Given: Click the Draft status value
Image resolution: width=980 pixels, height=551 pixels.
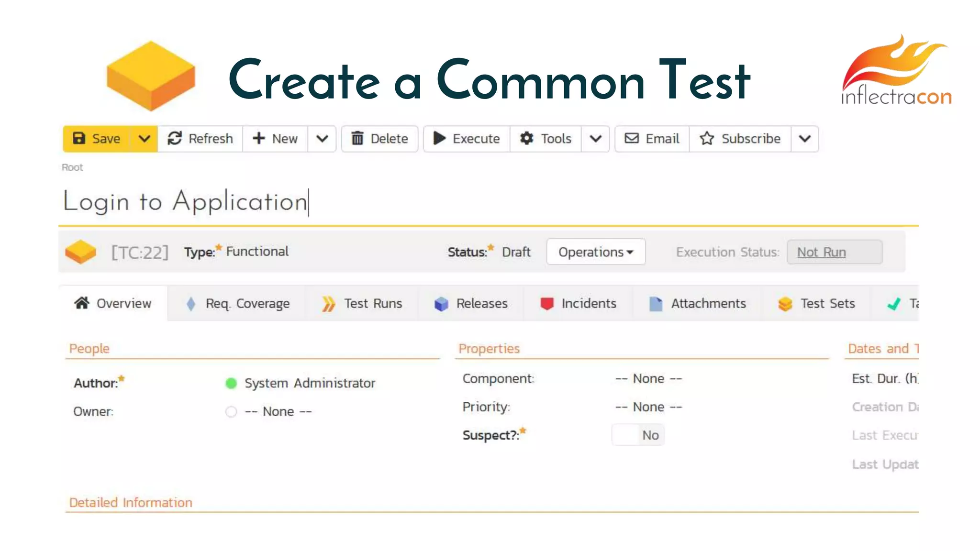Looking at the screenshot, I should pos(516,252).
